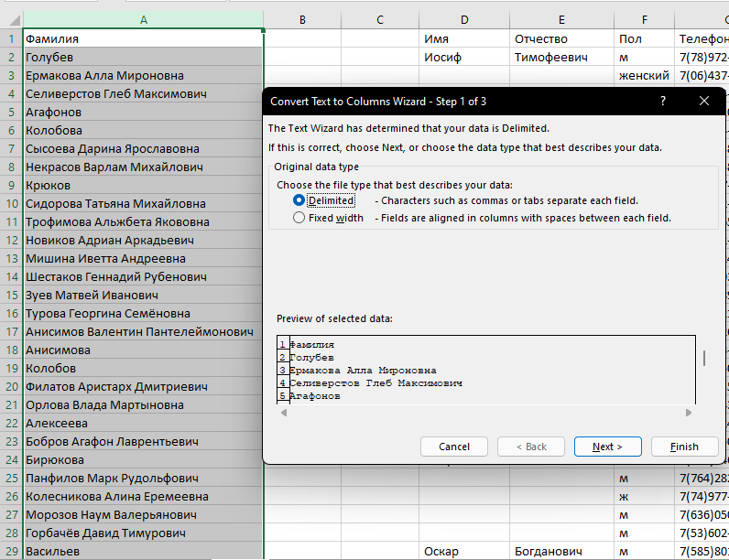Select column C header
Screen dimensions: 729x560
[x=380, y=20]
